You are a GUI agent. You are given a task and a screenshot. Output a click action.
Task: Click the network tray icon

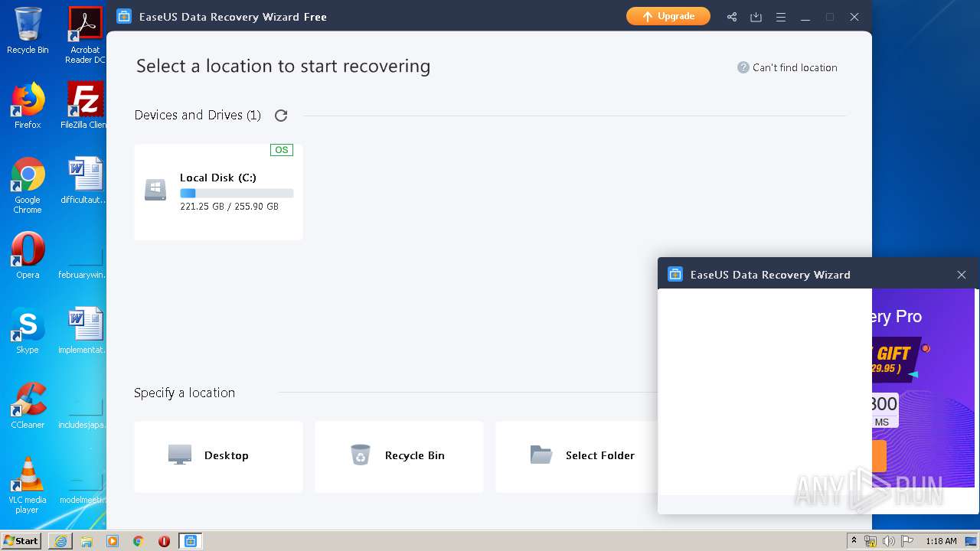(871, 541)
